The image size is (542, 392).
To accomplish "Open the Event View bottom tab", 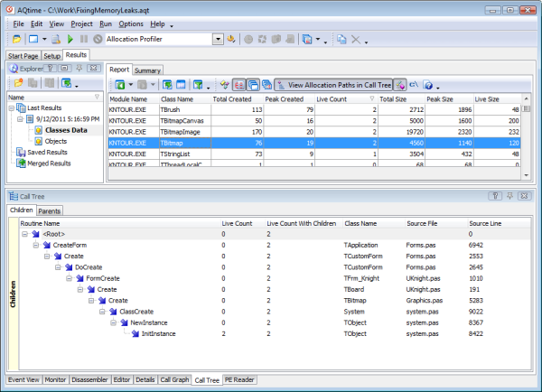I will click(x=23, y=379).
